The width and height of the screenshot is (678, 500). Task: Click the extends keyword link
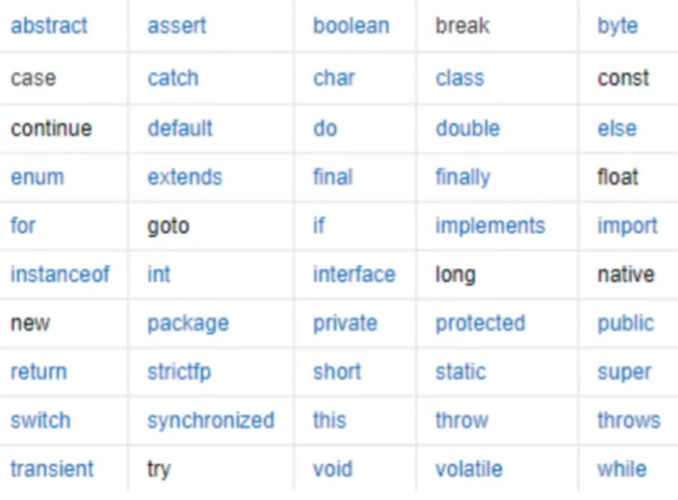[185, 177]
